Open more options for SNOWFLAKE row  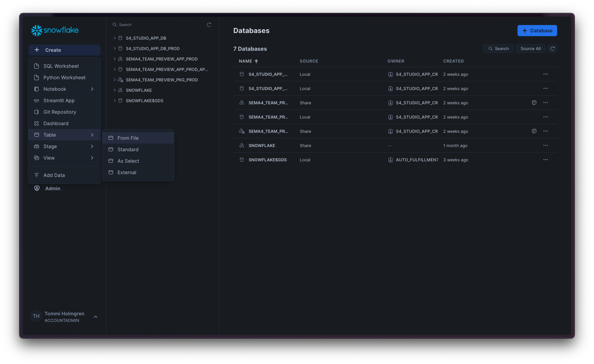click(x=546, y=145)
